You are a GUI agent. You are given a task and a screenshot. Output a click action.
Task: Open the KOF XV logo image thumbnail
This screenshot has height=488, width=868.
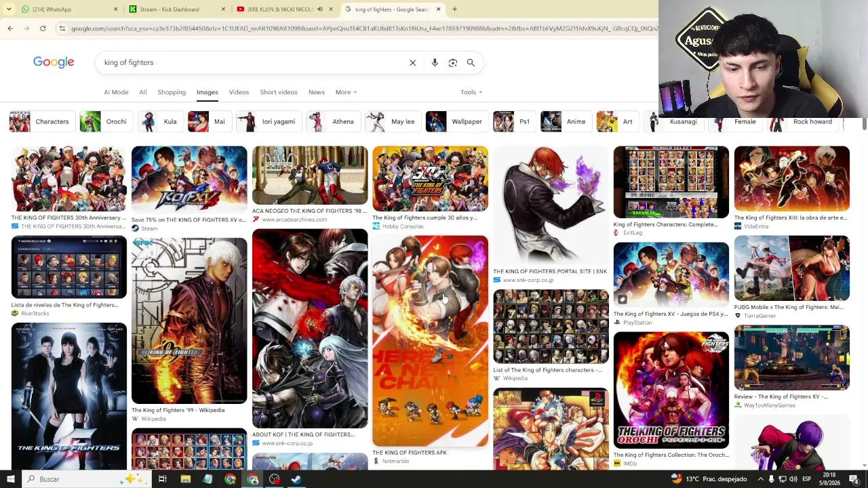pyautogui.click(x=189, y=179)
